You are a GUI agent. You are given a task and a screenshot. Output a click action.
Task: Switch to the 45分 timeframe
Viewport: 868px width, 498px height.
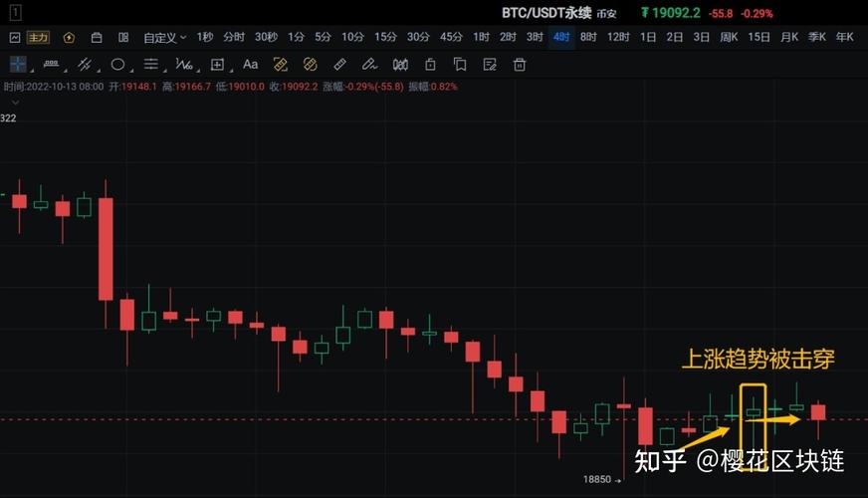[451, 37]
